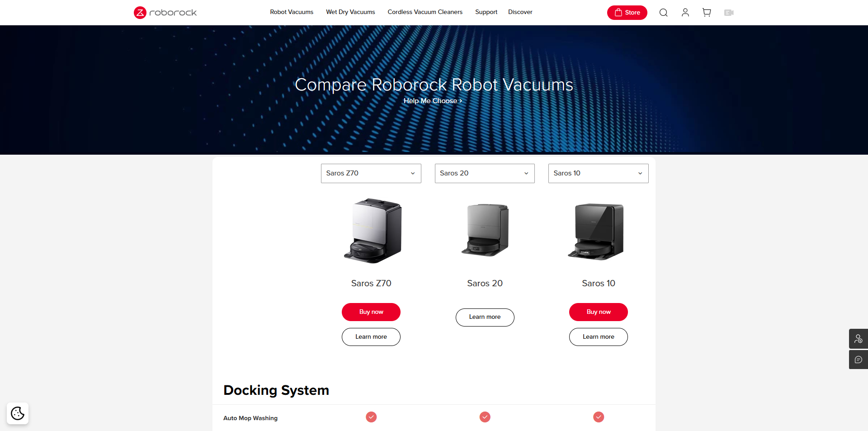Open the Wet Dry Vacuums menu
868x431 pixels.
(350, 12)
